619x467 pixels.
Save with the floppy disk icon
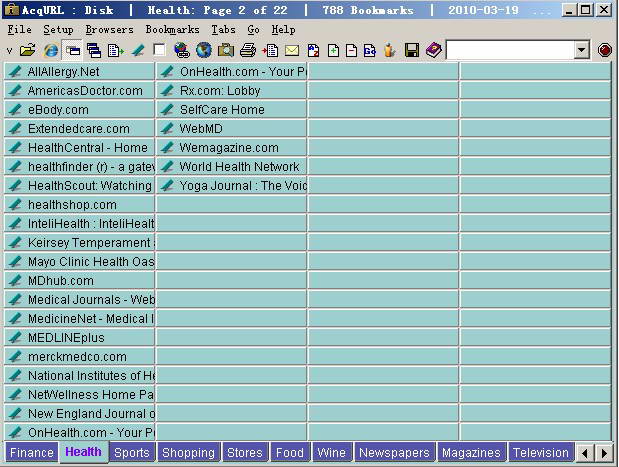(412, 50)
